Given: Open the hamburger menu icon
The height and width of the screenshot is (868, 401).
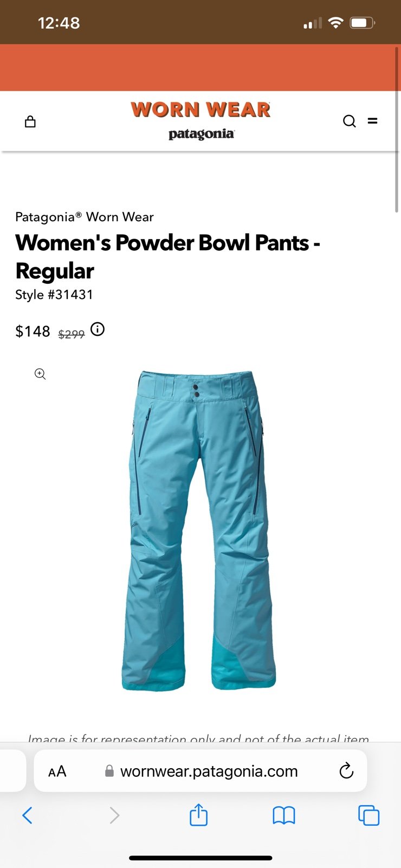Looking at the screenshot, I should 373,121.
